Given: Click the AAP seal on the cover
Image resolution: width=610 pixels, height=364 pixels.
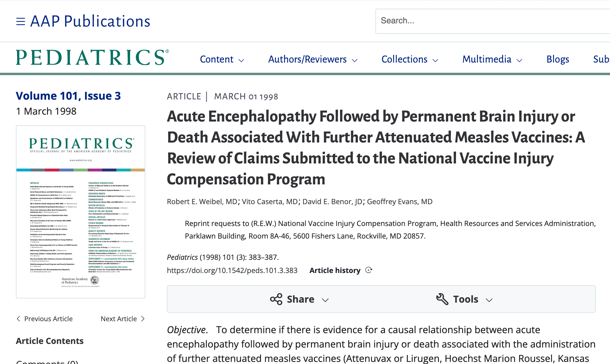Looking at the screenshot, I should click(95, 280).
